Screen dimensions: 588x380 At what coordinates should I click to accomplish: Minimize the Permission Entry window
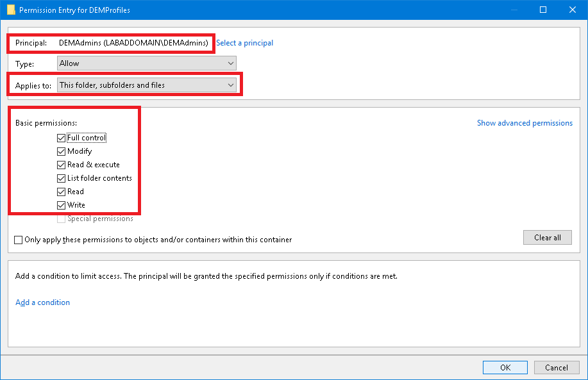point(514,10)
